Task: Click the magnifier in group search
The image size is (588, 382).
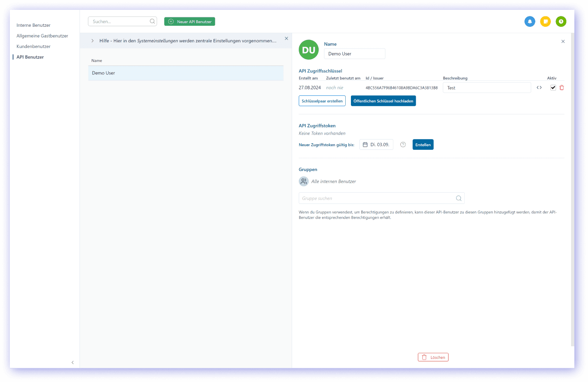Action: coord(459,198)
